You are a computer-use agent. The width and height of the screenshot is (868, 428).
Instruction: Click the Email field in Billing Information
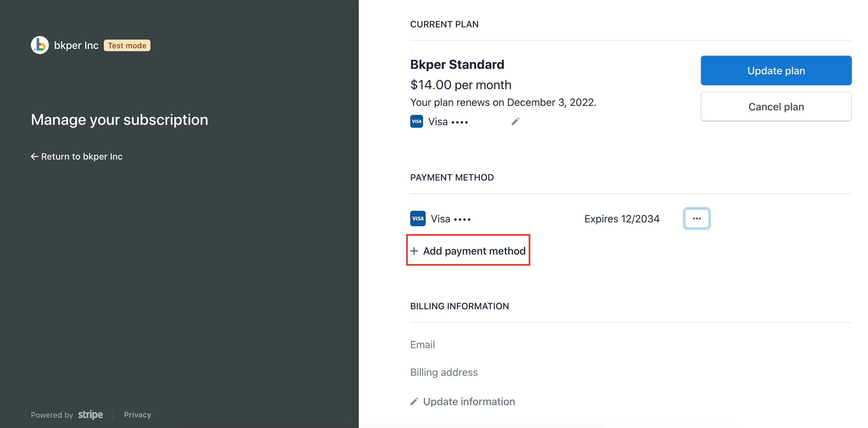[422, 344]
